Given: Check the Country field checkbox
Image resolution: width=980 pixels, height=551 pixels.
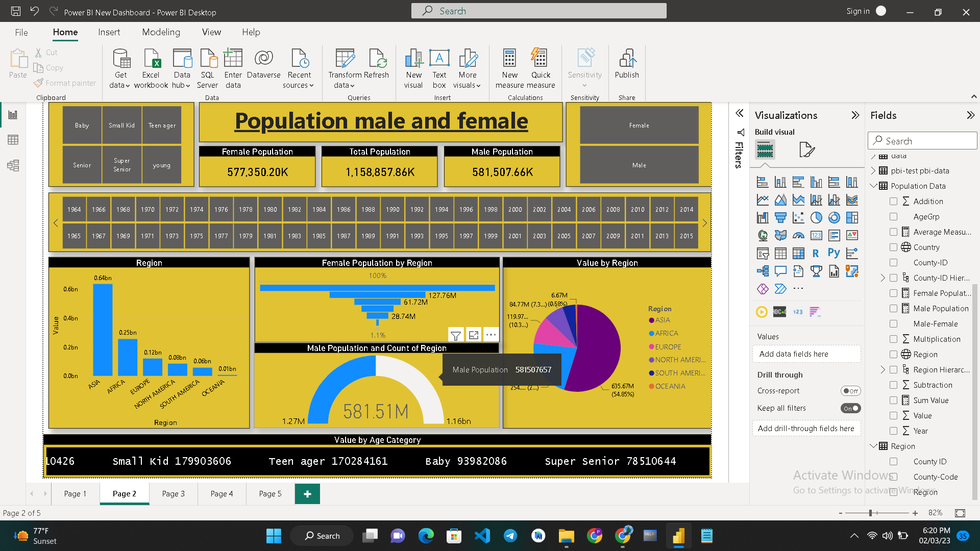Looking at the screenshot, I should [x=894, y=247].
